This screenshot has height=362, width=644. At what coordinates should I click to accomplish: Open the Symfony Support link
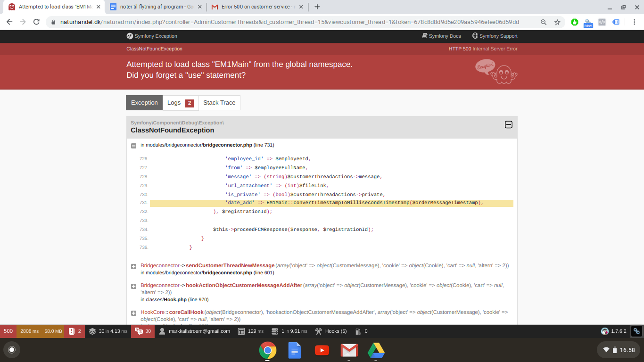pos(495,36)
